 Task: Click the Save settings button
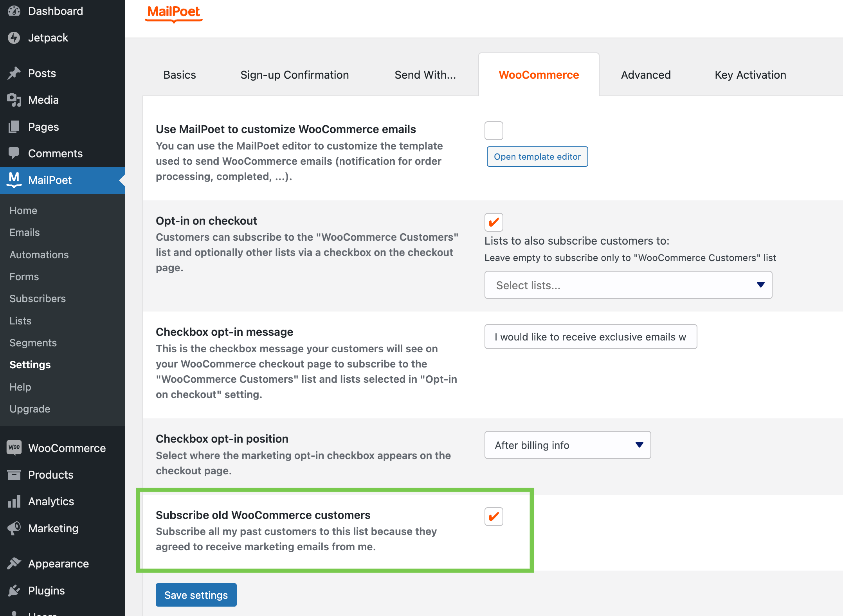click(196, 595)
